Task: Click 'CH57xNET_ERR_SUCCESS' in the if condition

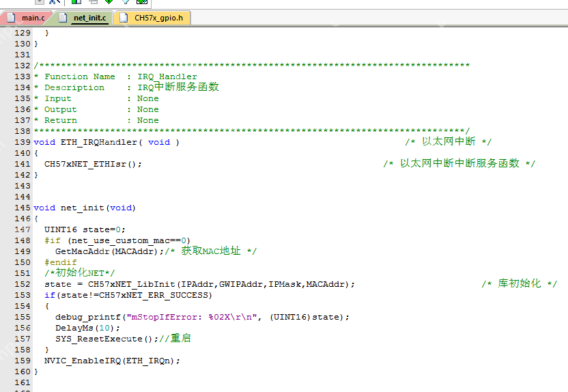Action: click(154, 295)
